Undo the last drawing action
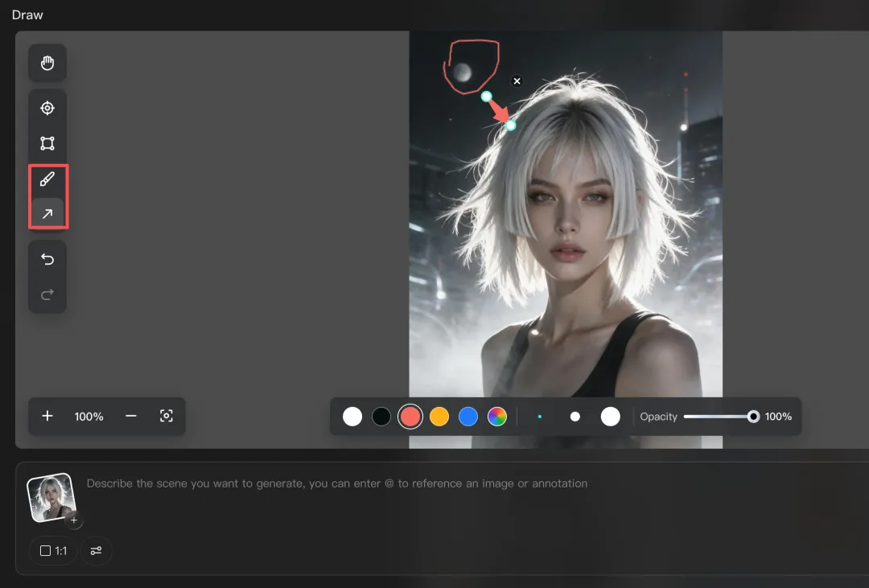 (x=47, y=259)
